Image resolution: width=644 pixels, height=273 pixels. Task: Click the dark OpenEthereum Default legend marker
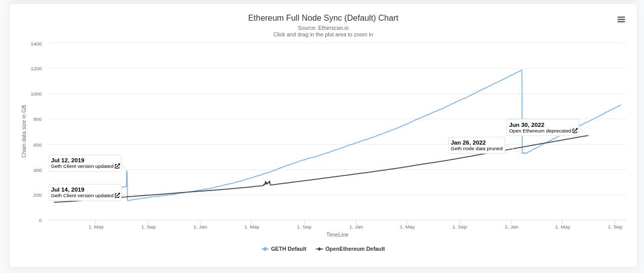pyautogui.click(x=319, y=249)
